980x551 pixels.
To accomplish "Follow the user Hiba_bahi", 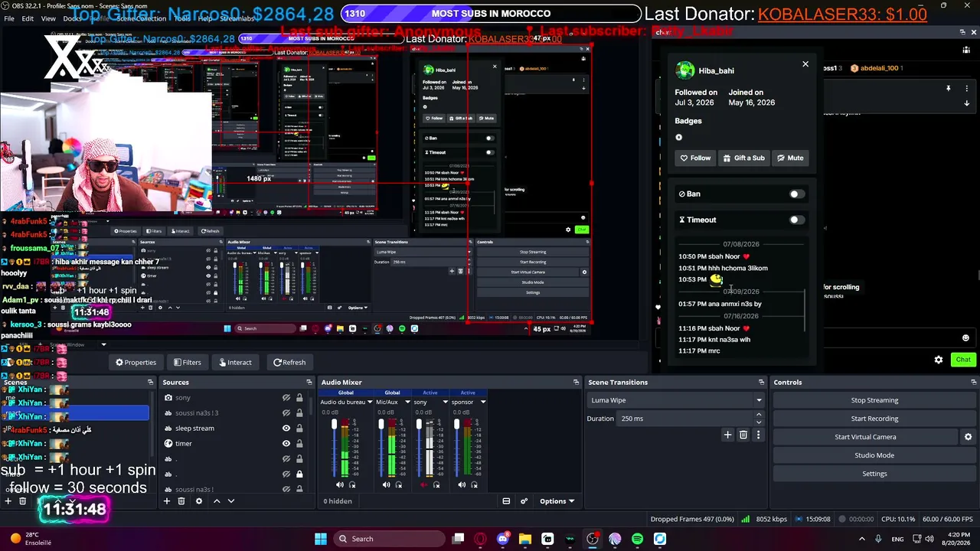I will point(695,158).
